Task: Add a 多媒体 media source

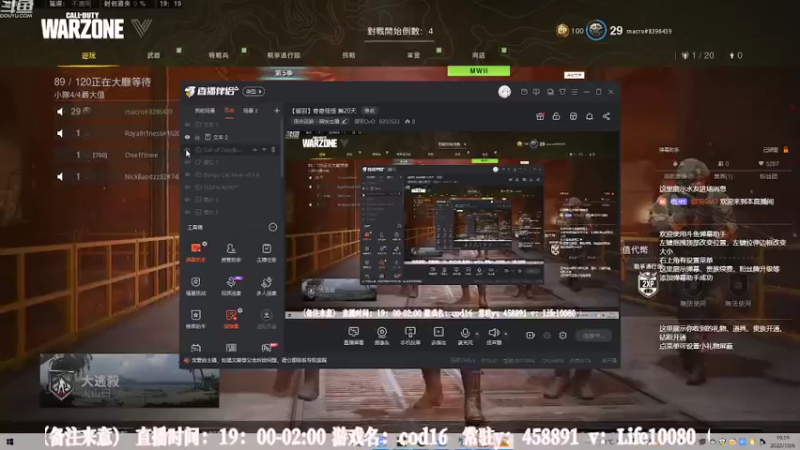Action: coord(438,335)
